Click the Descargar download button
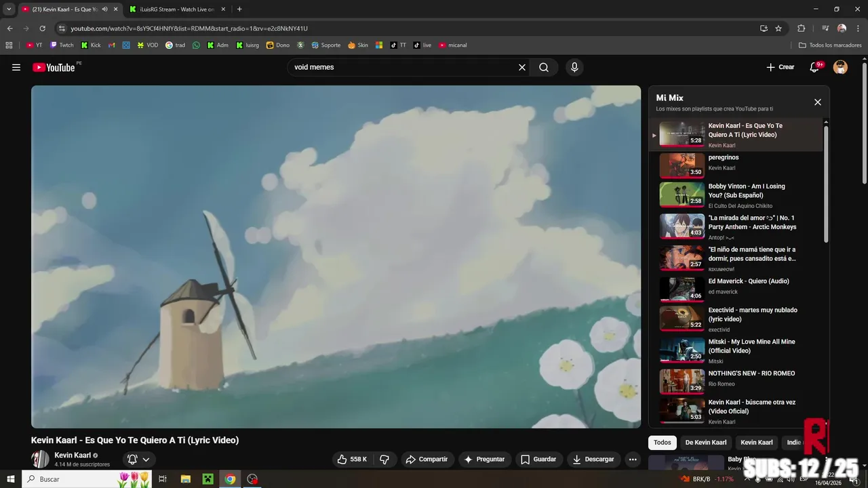This screenshot has height=488, width=868. pyautogui.click(x=593, y=460)
